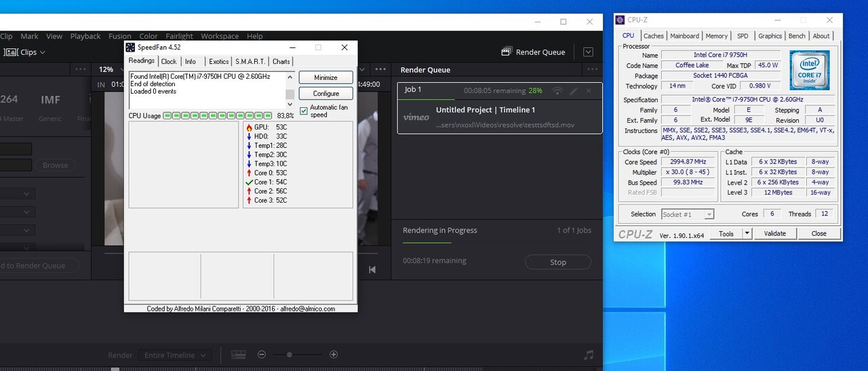Switch to SpeedFan Exotics tab
Screen dimensions: 868x371
218,61
